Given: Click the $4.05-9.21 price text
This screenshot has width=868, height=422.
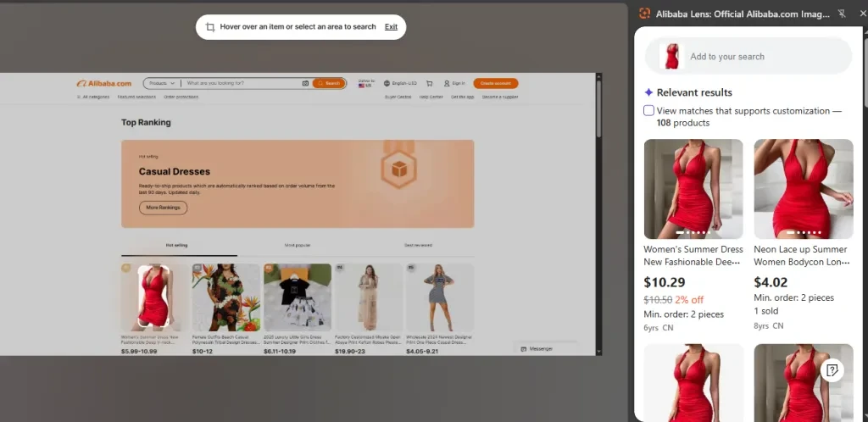Looking at the screenshot, I should [x=422, y=351].
